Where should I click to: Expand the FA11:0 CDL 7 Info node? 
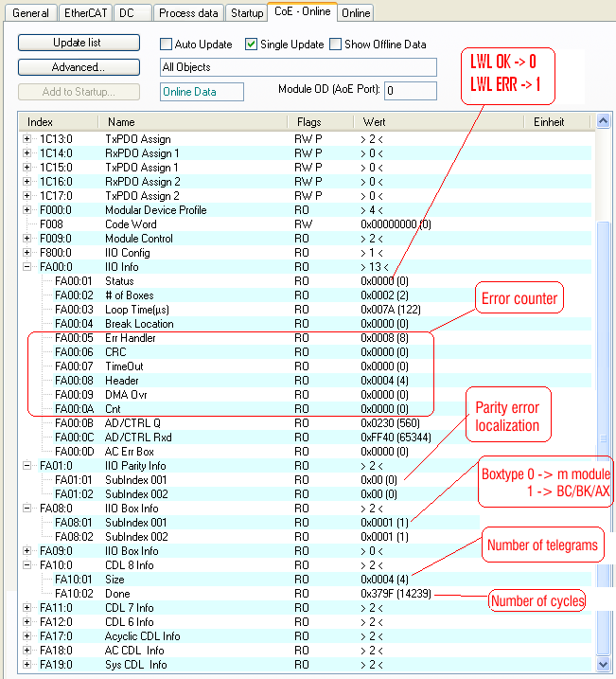[26, 608]
